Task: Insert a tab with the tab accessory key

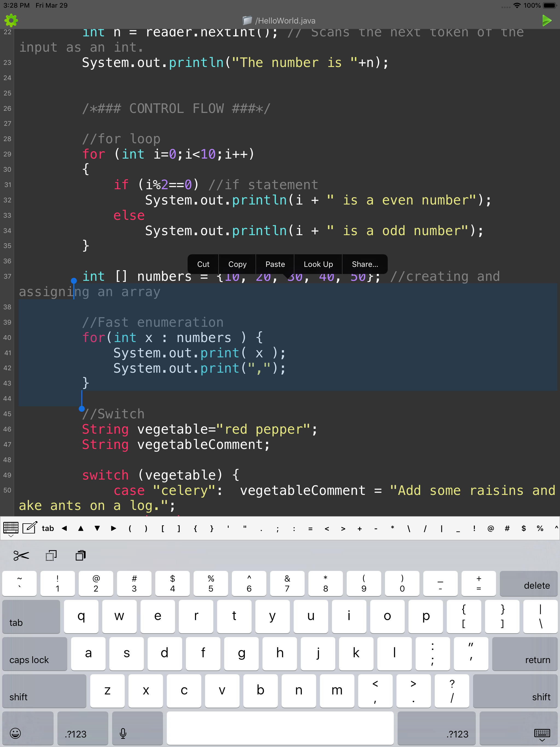Action: click(x=47, y=528)
